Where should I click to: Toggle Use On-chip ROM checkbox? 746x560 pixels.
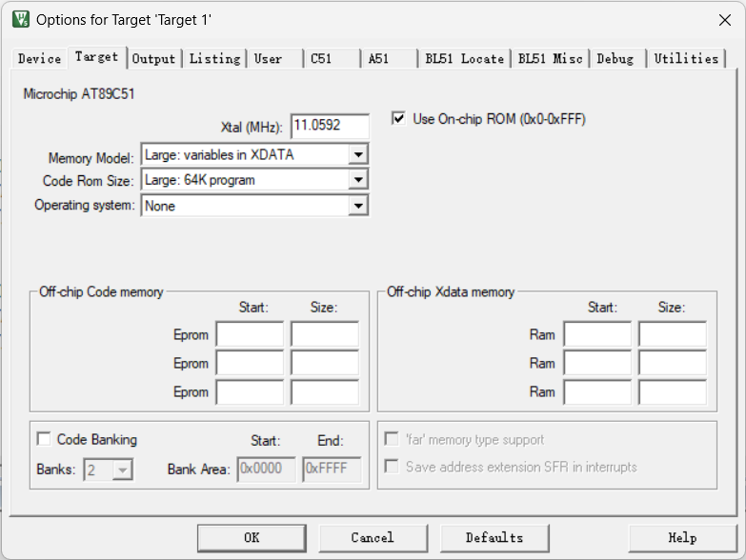[398, 118]
